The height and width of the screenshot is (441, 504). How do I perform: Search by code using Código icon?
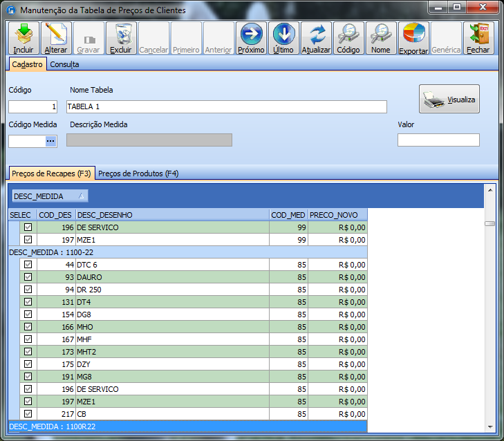(348, 38)
